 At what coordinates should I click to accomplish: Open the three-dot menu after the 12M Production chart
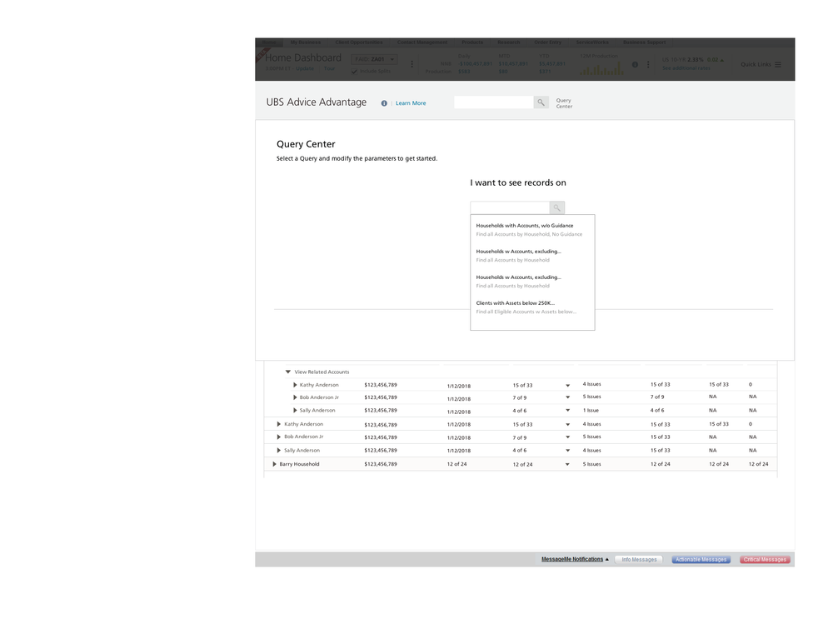point(648,64)
